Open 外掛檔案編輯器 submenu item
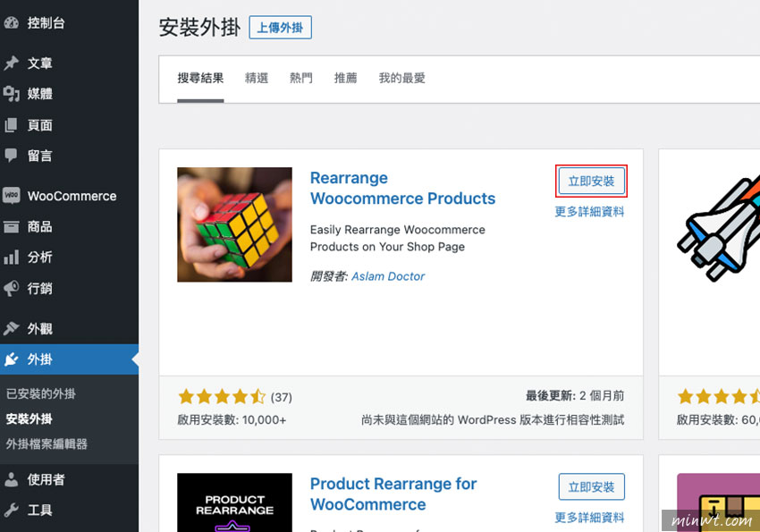The width and height of the screenshot is (760, 532). coord(46,444)
